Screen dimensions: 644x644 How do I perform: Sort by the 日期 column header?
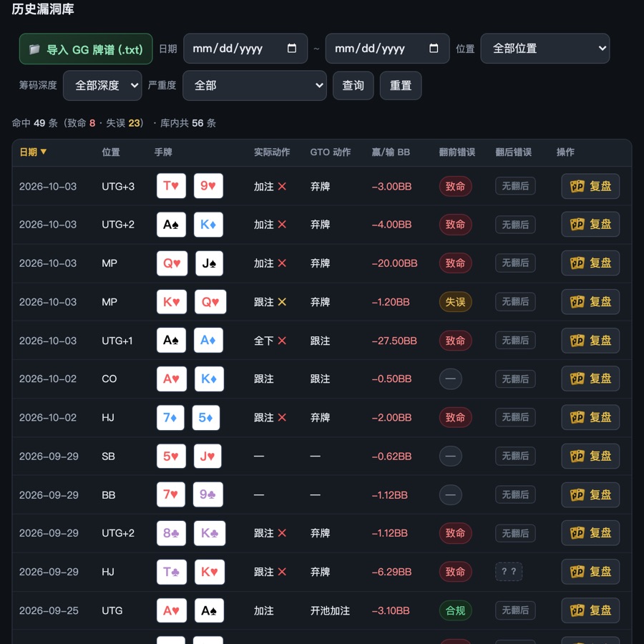tap(33, 152)
